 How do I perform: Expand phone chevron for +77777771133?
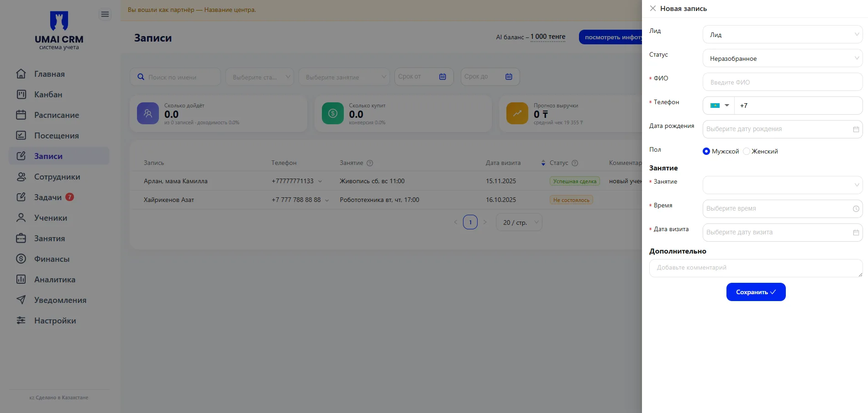pyautogui.click(x=320, y=181)
